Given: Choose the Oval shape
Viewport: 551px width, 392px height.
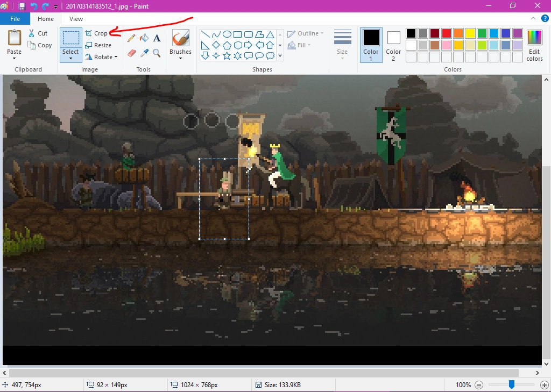Looking at the screenshot, I should pyautogui.click(x=227, y=34).
